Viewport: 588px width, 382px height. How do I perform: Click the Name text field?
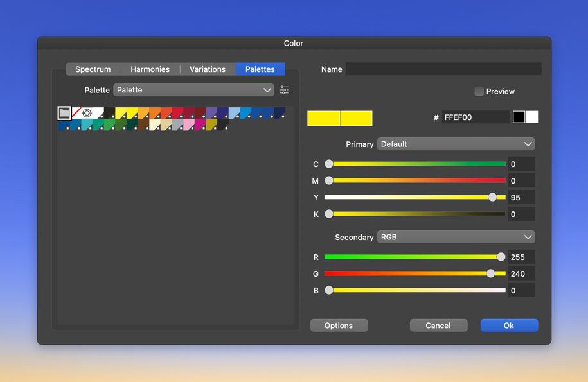[x=443, y=69]
